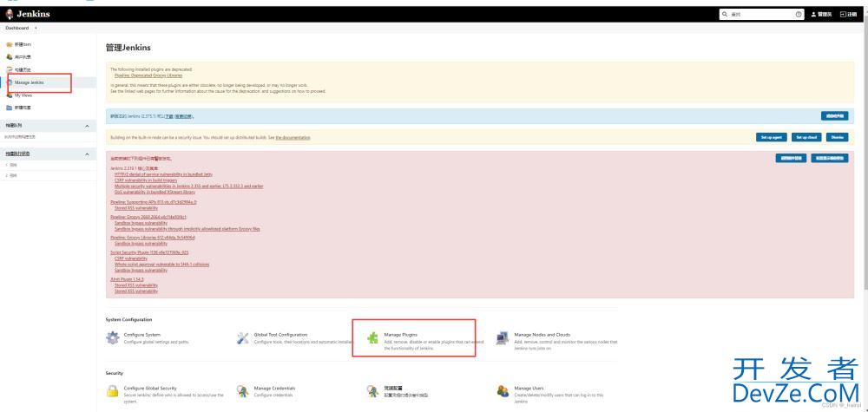Click the Dashboard breadcrumb
Viewport: 868px width, 412px height.
click(17, 28)
